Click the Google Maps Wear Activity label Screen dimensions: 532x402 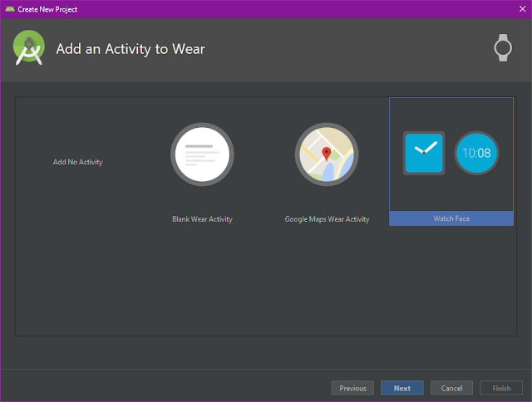coord(327,219)
